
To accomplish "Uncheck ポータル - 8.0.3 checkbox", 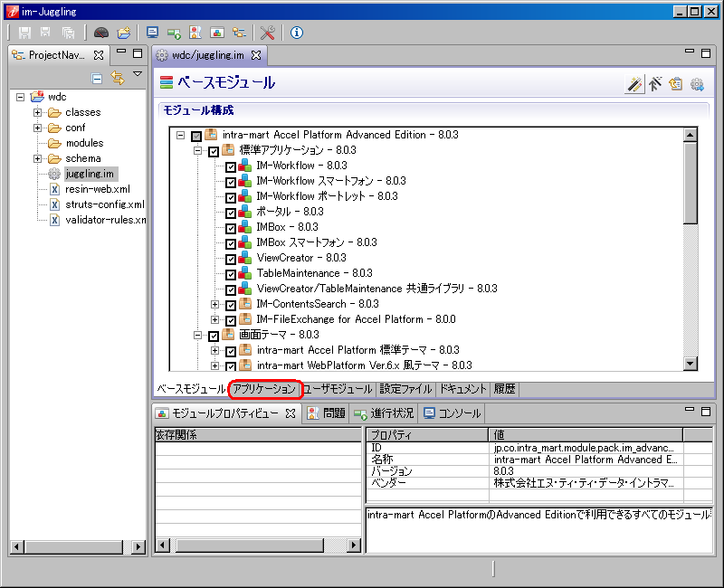I will 231,213.
